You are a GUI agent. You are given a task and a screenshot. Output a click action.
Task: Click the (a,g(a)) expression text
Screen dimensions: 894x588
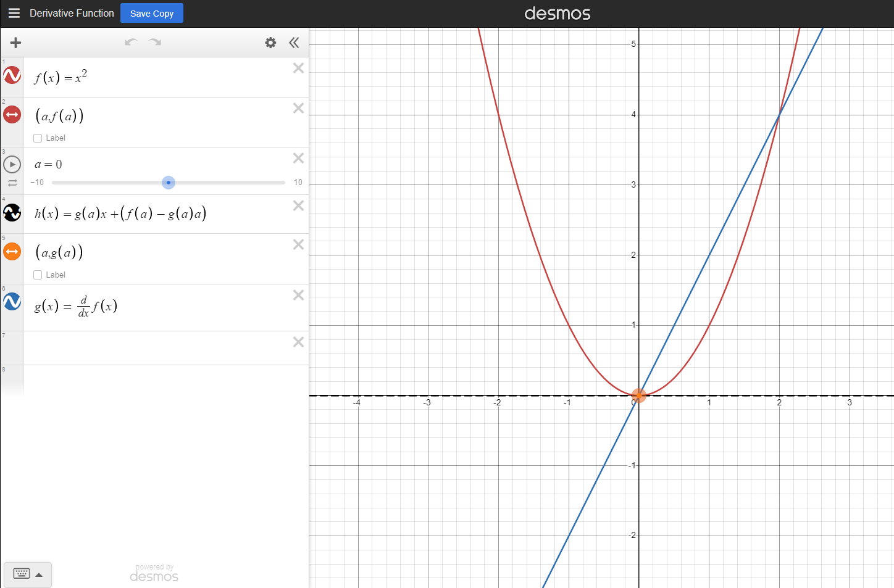[x=59, y=252]
